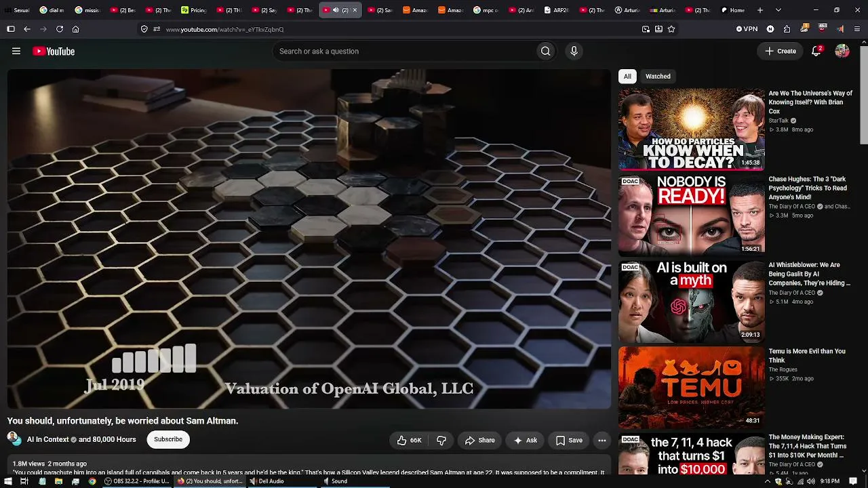Image resolution: width=868 pixels, height=488 pixels.
Task: Select the Watched filter chip
Action: coord(658,76)
